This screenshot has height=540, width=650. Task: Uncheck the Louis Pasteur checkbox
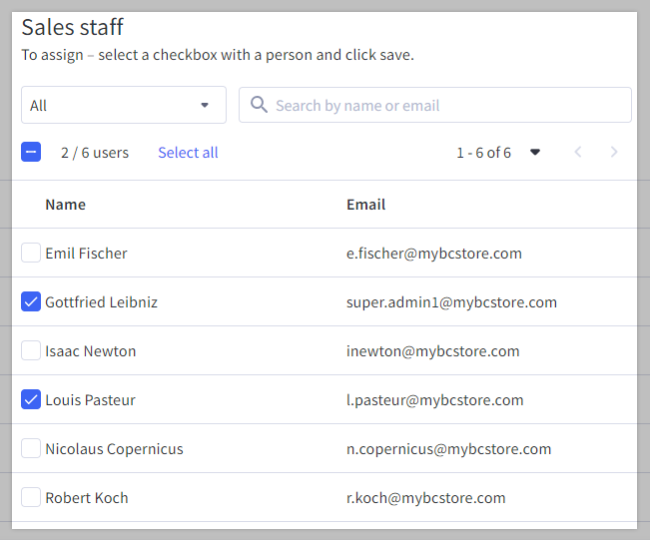[x=31, y=400]
